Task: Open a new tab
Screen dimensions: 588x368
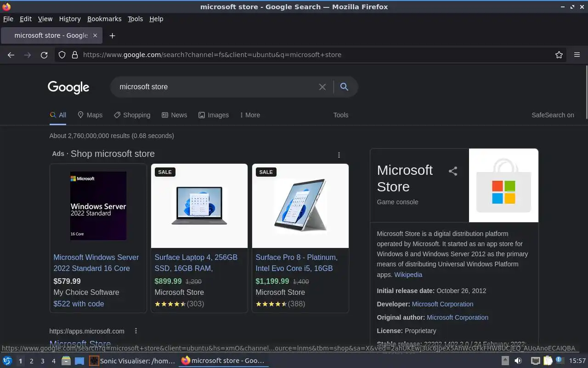Action: click(x=112, y=35)
